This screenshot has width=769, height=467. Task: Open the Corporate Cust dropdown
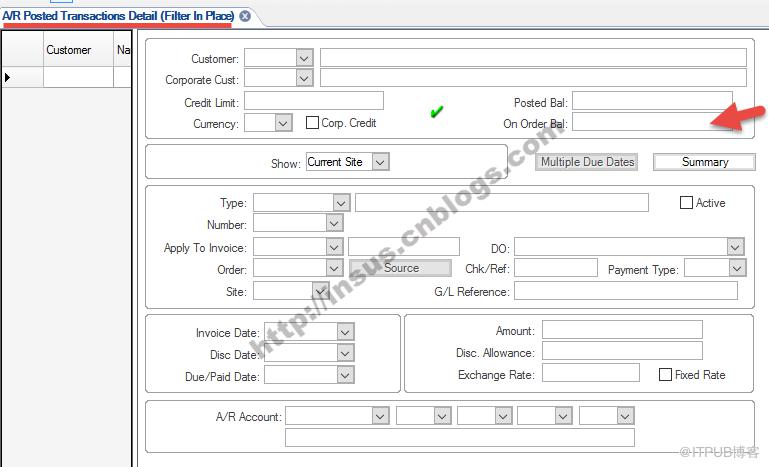[x=304, y=78]
